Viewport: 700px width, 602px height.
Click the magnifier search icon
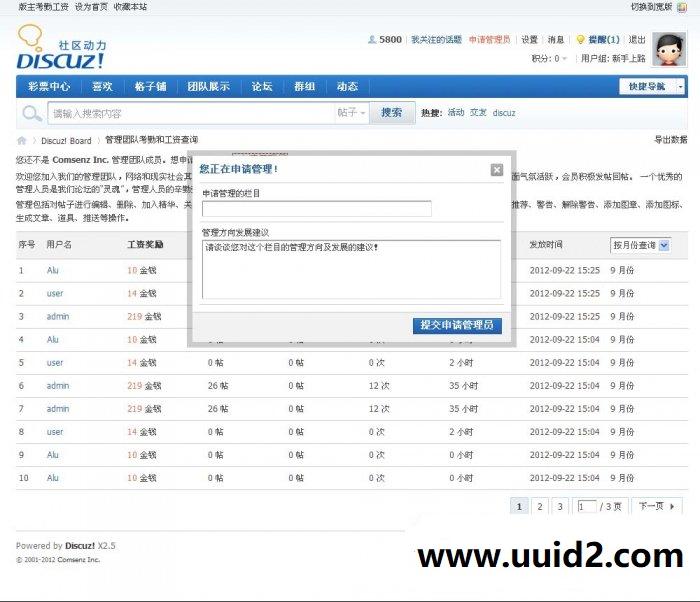tap(32, 113)
